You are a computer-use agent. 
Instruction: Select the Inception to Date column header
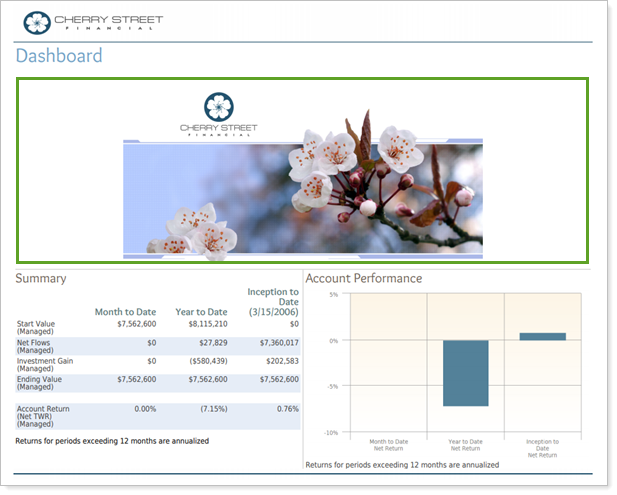273,302
